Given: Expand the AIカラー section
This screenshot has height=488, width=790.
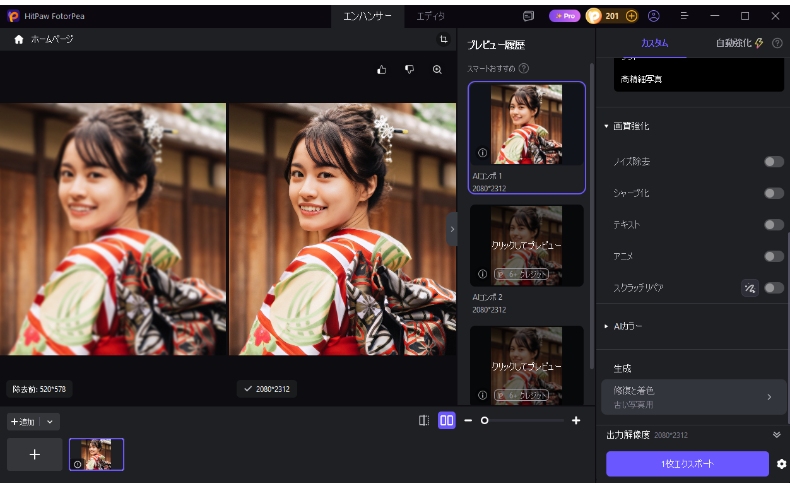Looking at the screenshot, I should (607, 326).
